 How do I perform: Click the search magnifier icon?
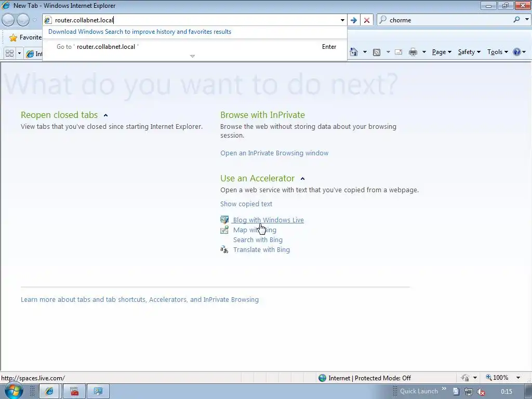tap(516, 20)
